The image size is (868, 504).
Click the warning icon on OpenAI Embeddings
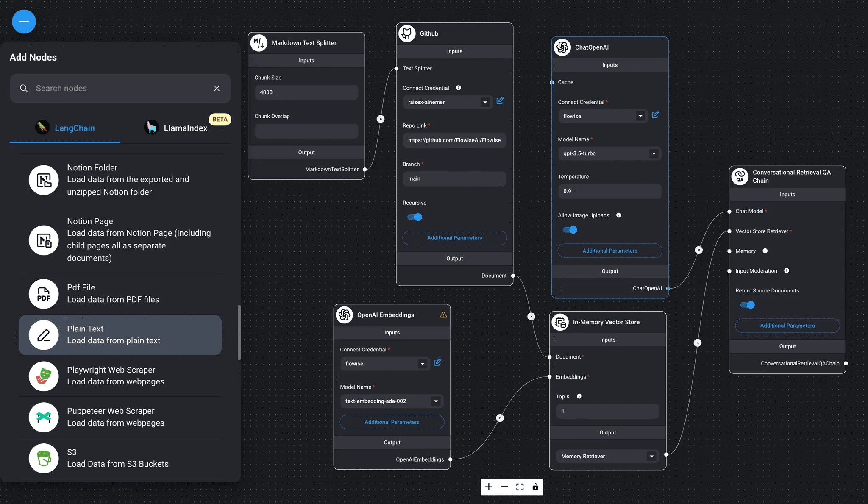[x=443, y=315]
